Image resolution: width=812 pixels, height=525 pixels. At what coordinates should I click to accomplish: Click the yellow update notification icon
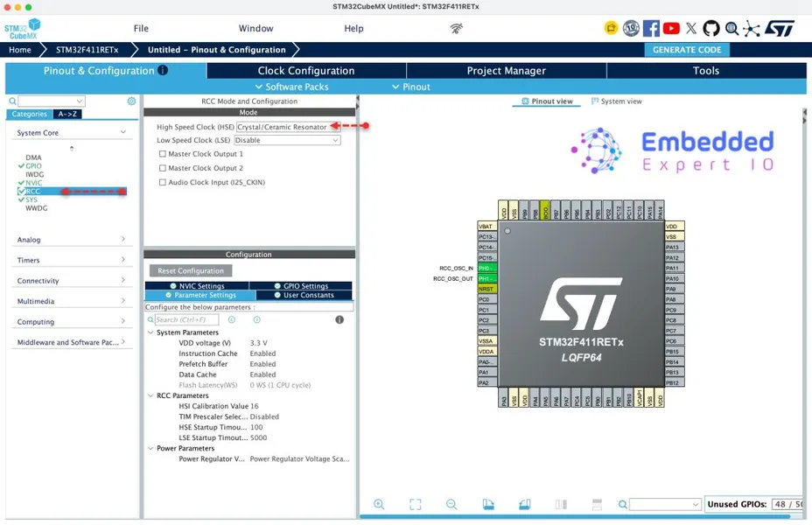pyautogui.click(x=611, y=28)
